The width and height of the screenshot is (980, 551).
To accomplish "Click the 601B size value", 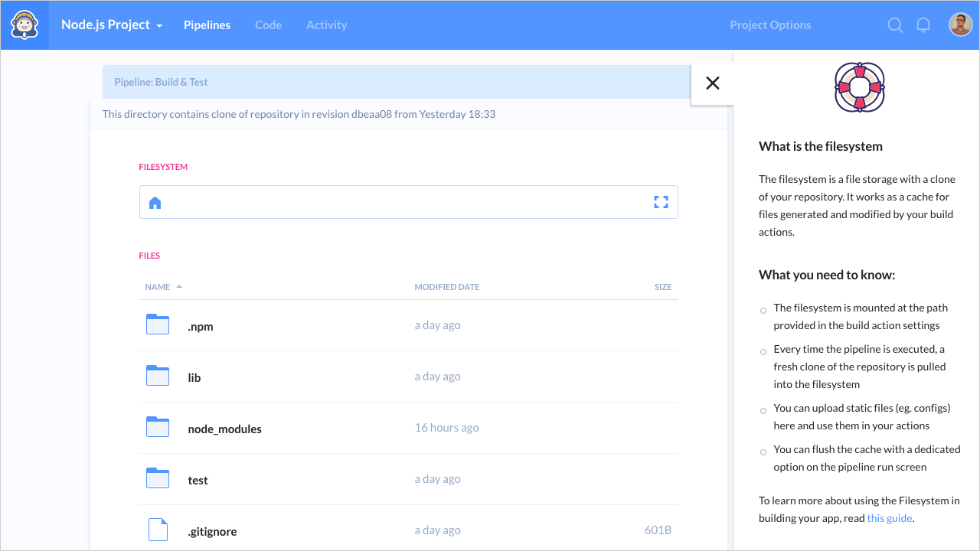I will pos(658,530).
